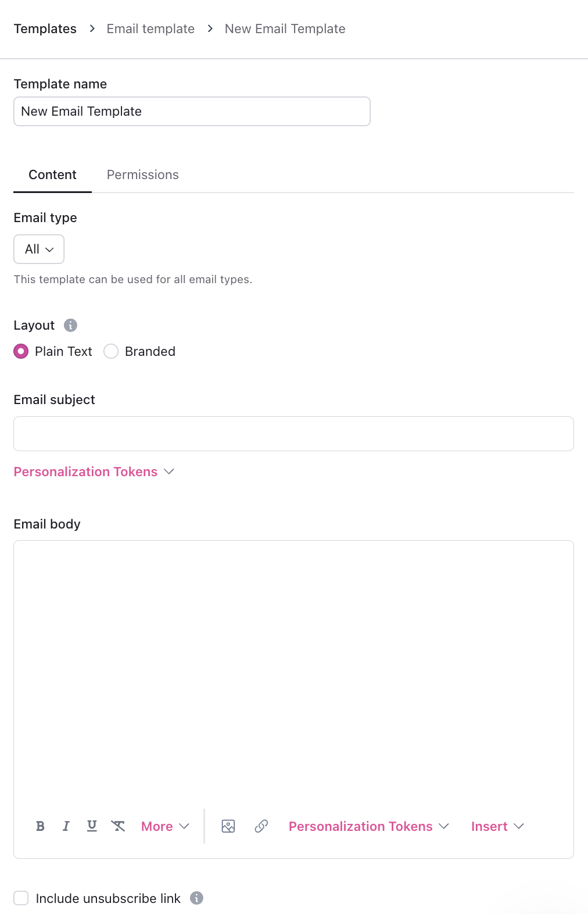Open the Email type dropdown
The width and height of the screenshot is (588, 914).
click(x=39, y=249)
